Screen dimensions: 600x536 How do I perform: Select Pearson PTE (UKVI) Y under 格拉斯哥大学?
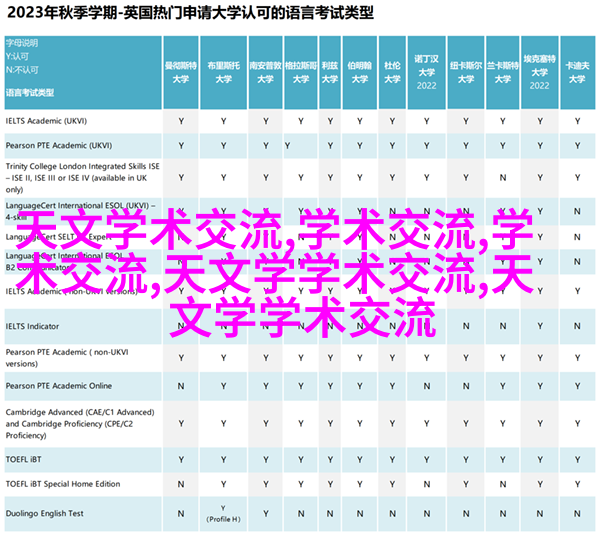tap(287, 146)
